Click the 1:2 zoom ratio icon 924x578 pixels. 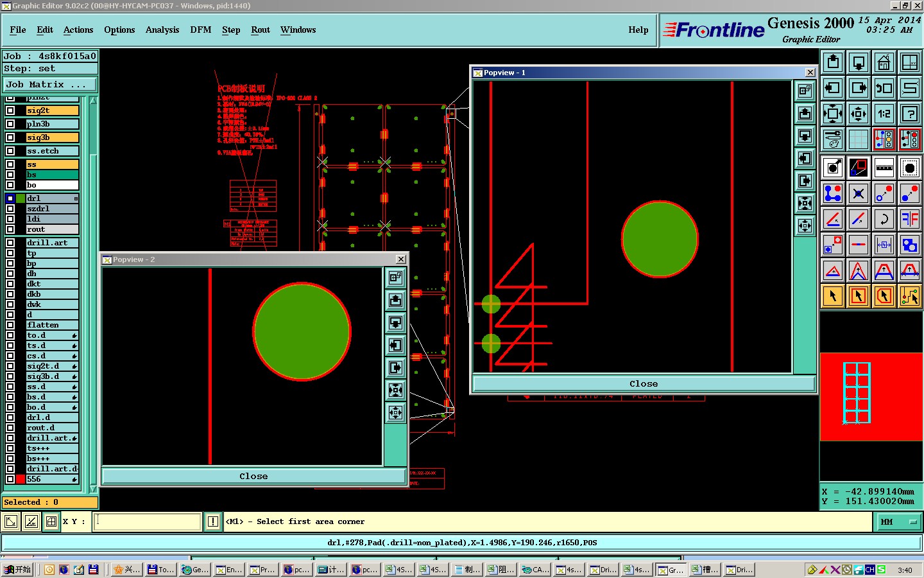884,114
